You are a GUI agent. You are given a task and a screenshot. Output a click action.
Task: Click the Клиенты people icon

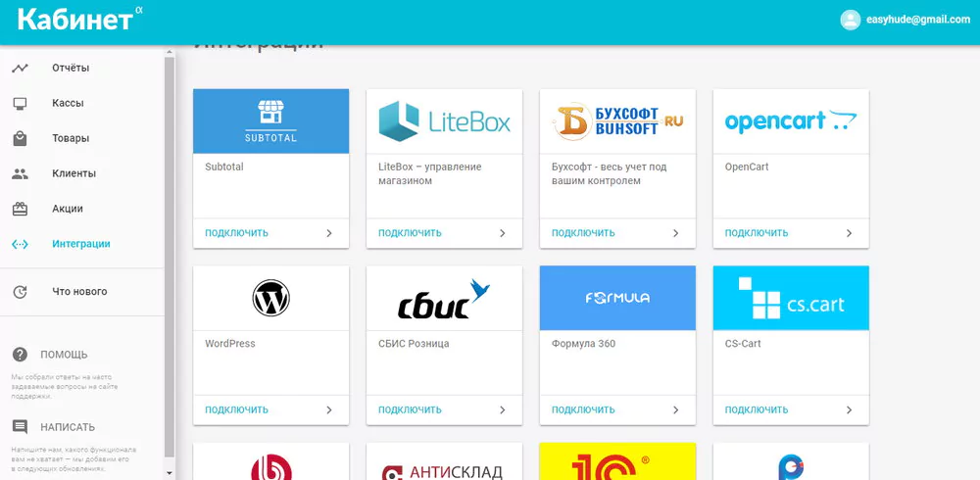tap(20, 173)
